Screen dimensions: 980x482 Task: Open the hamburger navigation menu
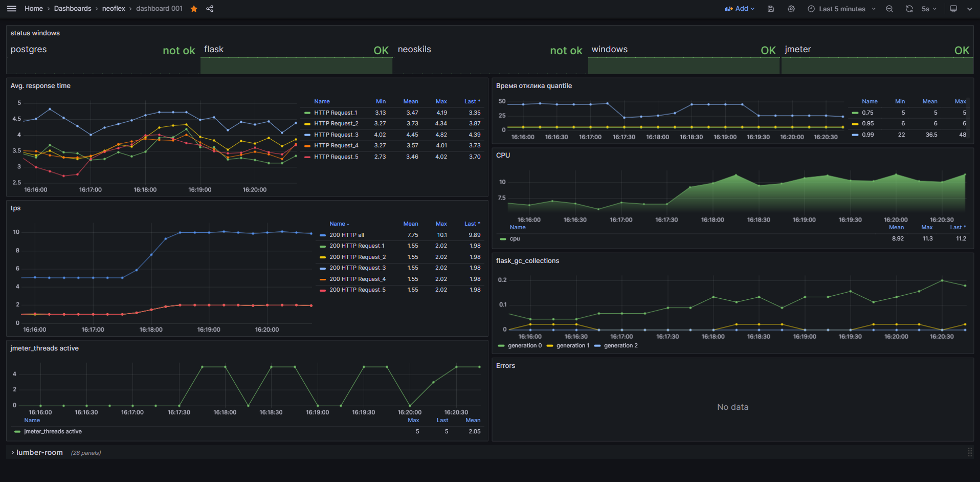pyautogui.click(x=11, y=9)
